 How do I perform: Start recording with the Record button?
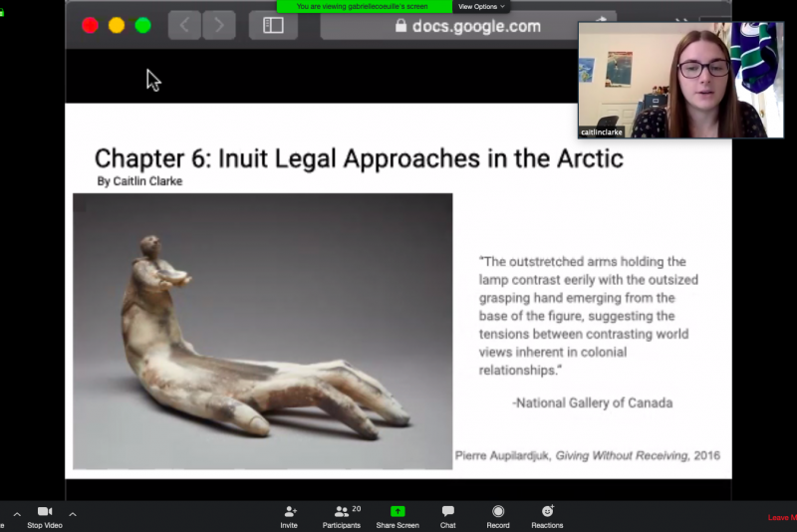click(x=498, y=517)
